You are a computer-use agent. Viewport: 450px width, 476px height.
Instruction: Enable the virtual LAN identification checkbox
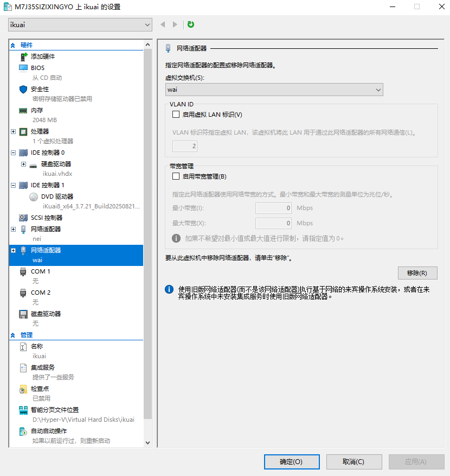pos(176,115)
